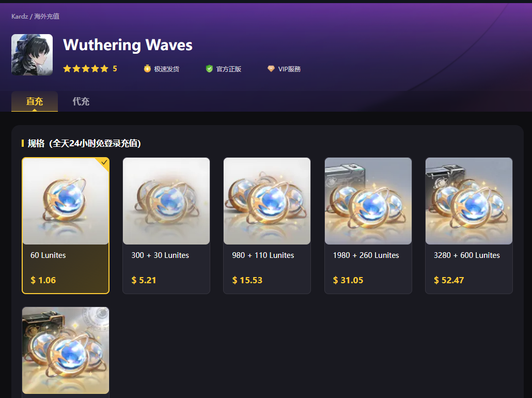Click the 60 Lunites orb image
The image size is (532, 398).
tap(66, 201)
